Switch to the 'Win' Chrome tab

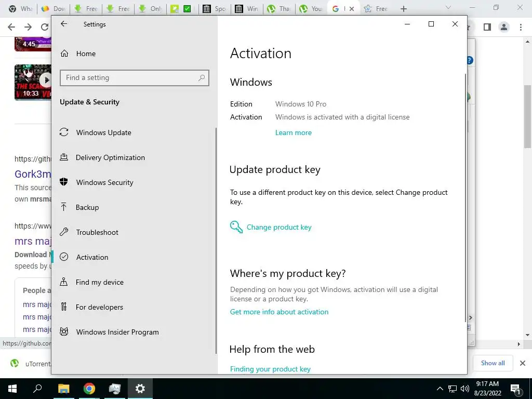coord(247,9)
